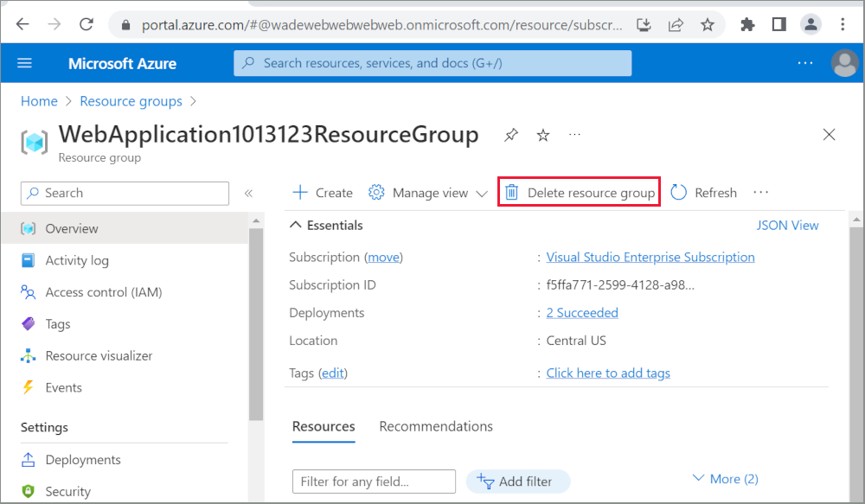Switch to the Recommendations tab
Viewport: 865px width, 504px height.
(x=436, y=426)
